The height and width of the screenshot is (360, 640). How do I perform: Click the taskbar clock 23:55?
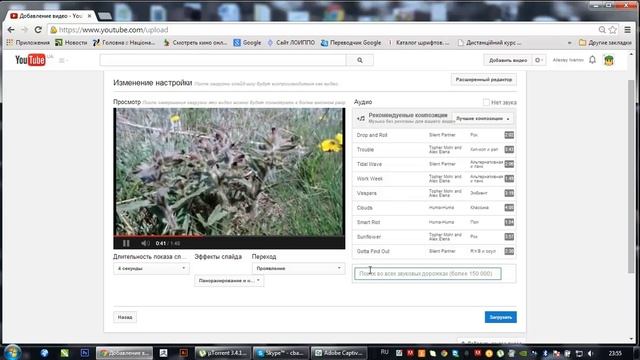615,353
